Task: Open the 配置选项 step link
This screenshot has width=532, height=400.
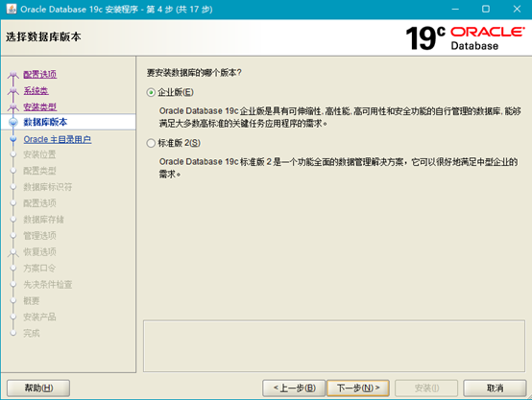Action: (40, 74)
